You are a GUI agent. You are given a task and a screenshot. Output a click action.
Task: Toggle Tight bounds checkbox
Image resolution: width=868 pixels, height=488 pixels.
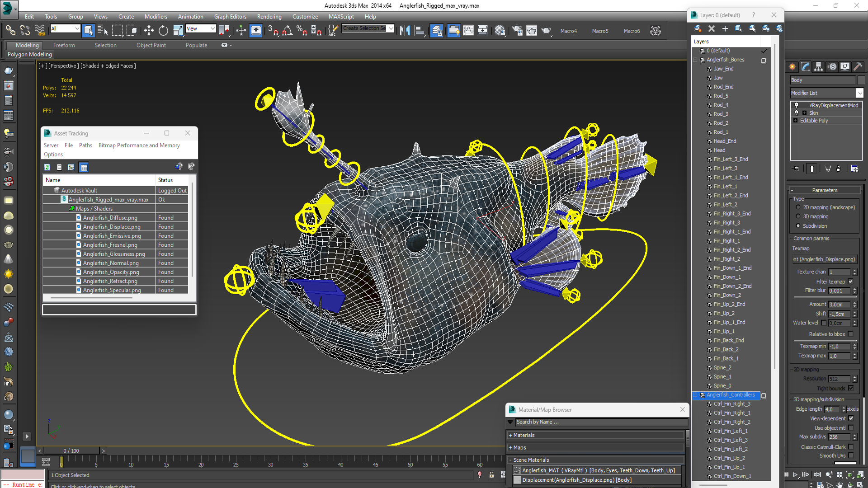pos(850,388)
